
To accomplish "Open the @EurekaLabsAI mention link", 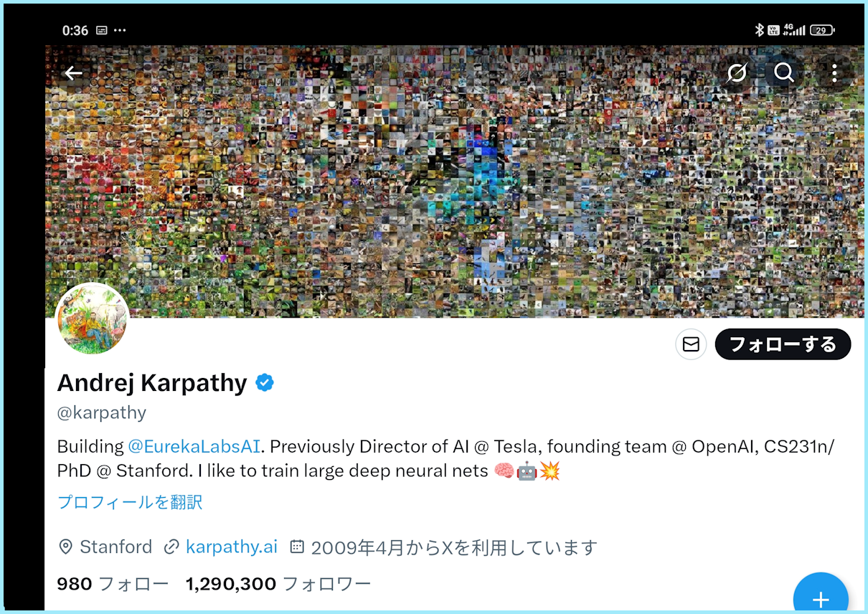I will [194, 446].
